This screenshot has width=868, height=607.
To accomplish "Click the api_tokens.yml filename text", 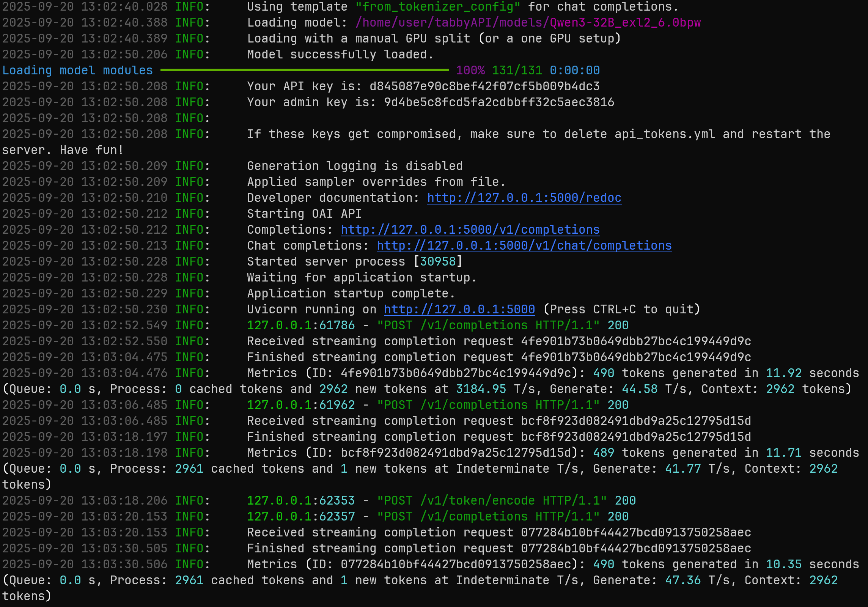I will point(665,134).
